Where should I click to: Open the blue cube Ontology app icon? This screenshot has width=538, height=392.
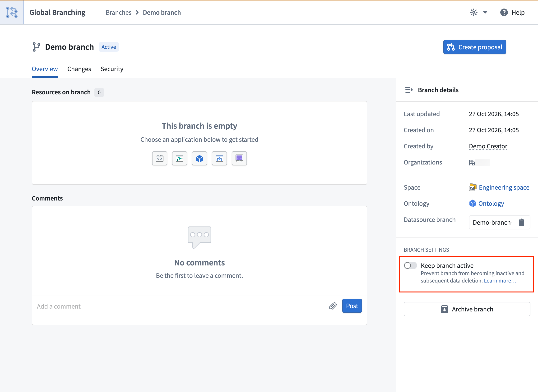[x=199, y=158]
